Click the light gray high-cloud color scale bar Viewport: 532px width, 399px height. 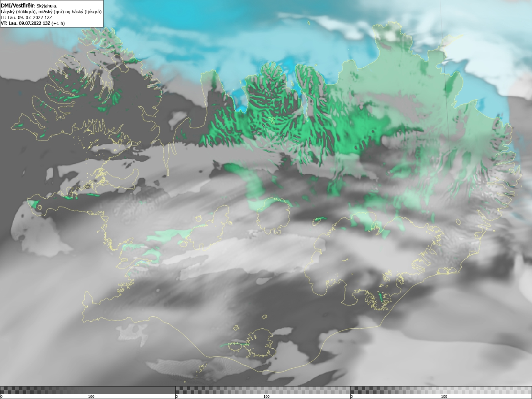[x=441, y=390]
